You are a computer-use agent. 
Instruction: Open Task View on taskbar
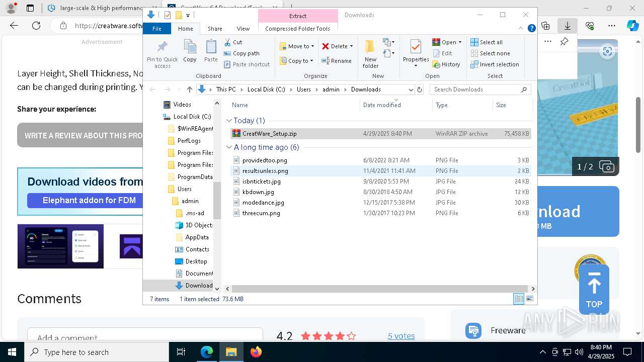[x=181, y=352]
